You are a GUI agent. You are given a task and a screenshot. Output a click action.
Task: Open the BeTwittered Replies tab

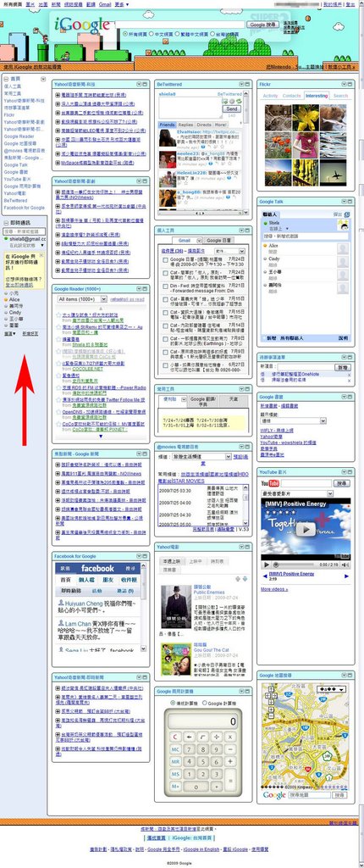click(185, 125)
